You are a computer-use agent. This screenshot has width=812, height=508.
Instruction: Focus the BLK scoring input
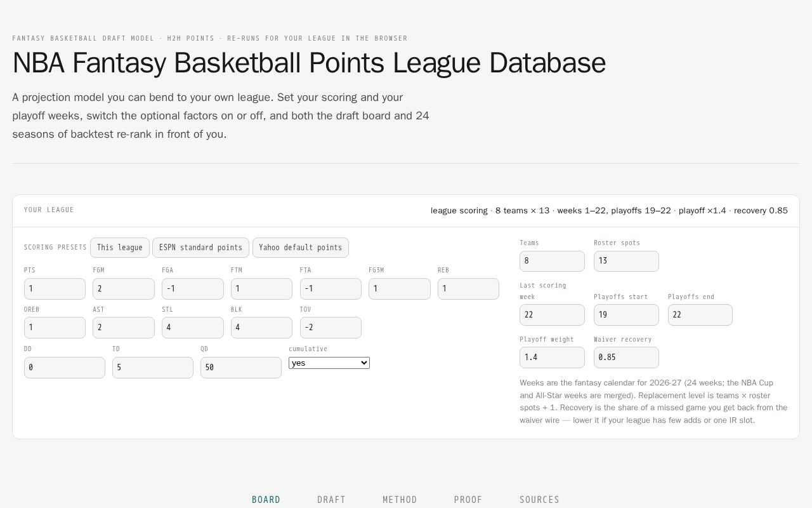[261, 328]
